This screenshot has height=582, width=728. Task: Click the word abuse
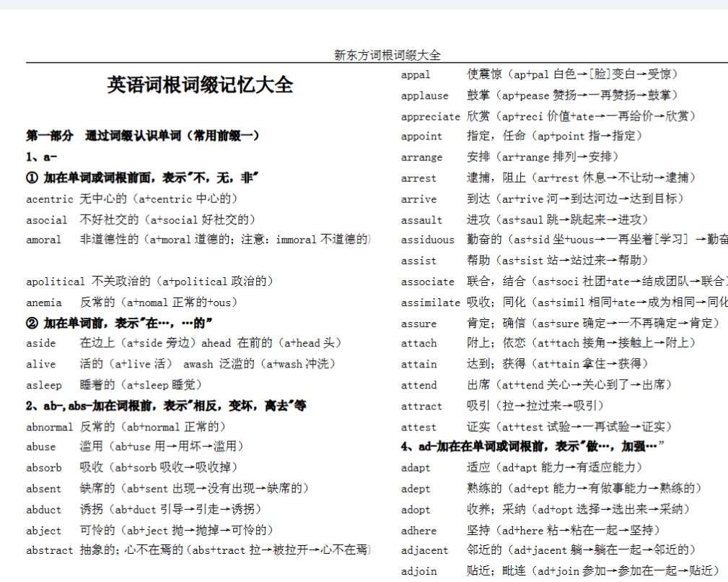click(41, 447)
